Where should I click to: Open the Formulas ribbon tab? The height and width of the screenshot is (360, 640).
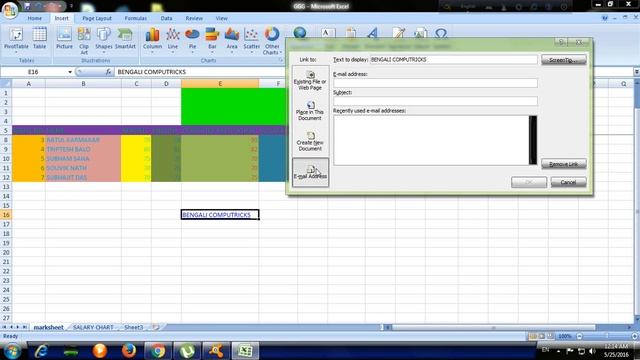pyautogui.click(x=136, y=18)
